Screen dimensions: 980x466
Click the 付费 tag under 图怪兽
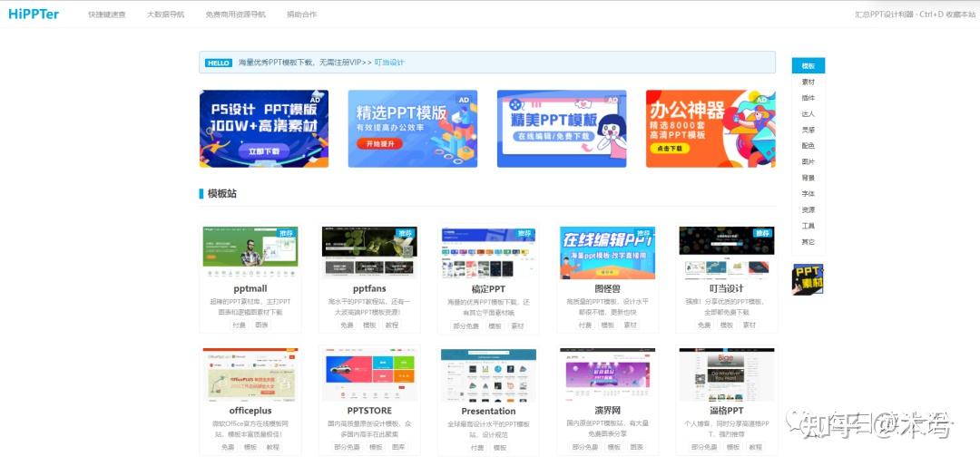click(585, 325)
